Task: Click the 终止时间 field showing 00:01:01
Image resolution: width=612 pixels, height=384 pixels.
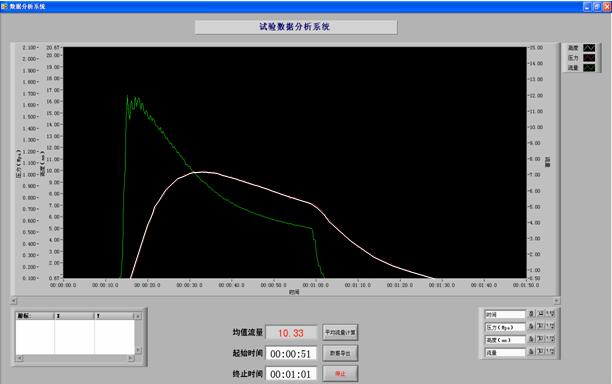Action: click(291, 374)
